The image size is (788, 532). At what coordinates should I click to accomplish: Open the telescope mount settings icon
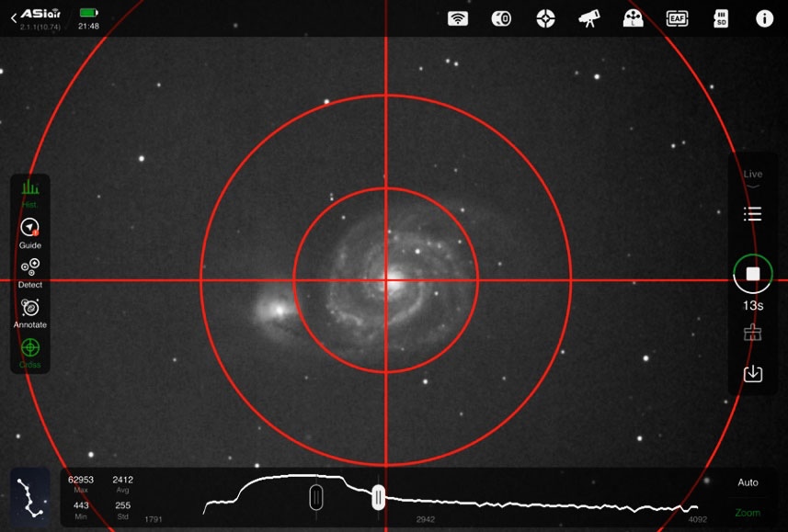coord(589,18)
